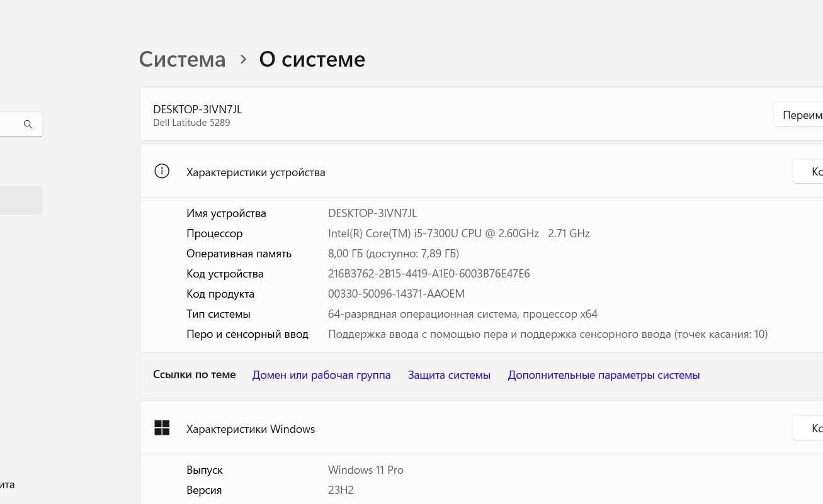Select the Windows 11 Pro edition value

366,470
